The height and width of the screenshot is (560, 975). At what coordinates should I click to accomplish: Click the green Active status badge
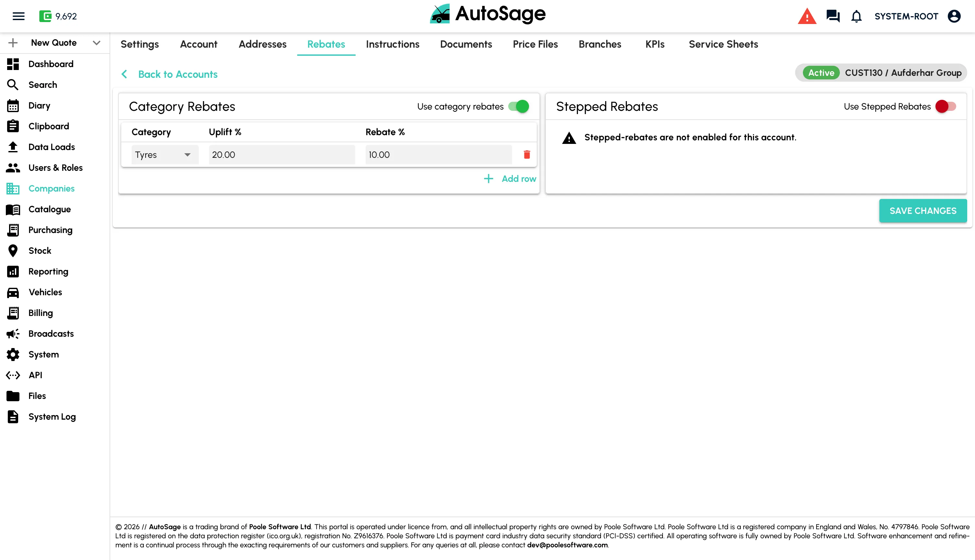pyautogui.click(x=821, y=73)
